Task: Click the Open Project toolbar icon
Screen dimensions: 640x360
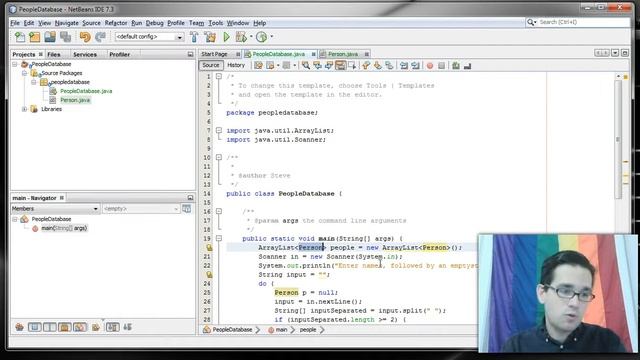Action: (x=50, y=37)
